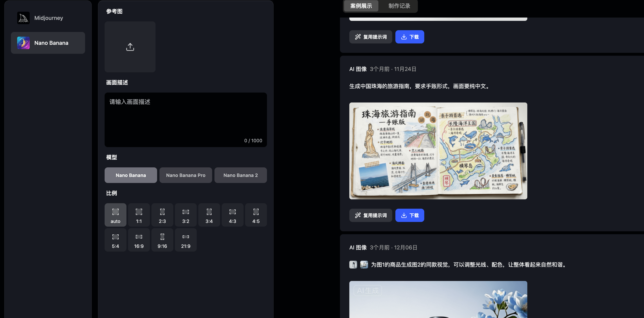
Task: Open the Zhuhai travel guide image thumbnail
Action: (438, 151)
